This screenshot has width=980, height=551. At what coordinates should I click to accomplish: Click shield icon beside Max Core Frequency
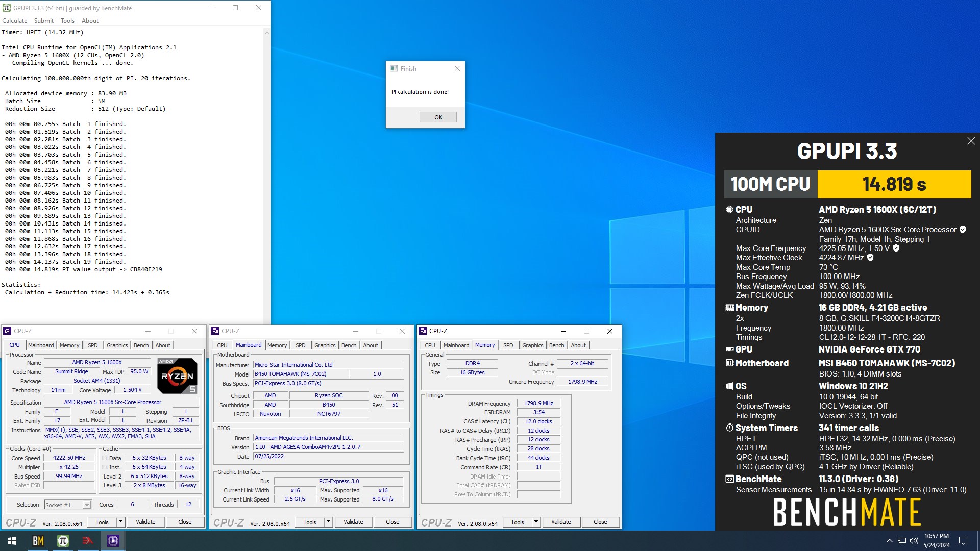coord(896,248)
